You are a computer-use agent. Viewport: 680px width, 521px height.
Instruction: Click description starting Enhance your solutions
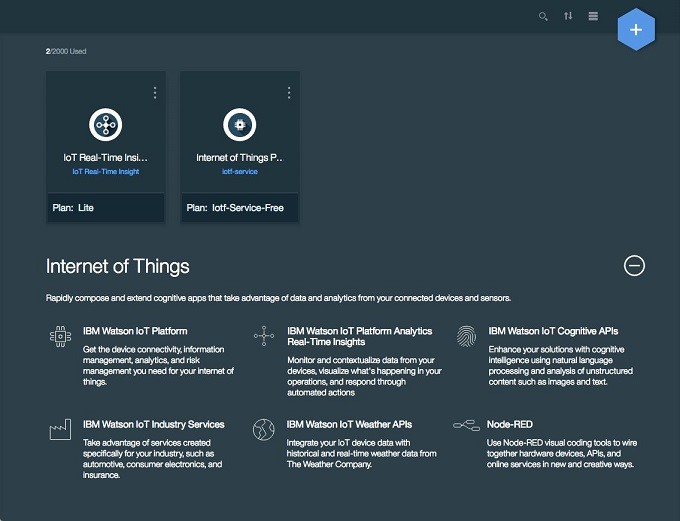tap(560, 366)
